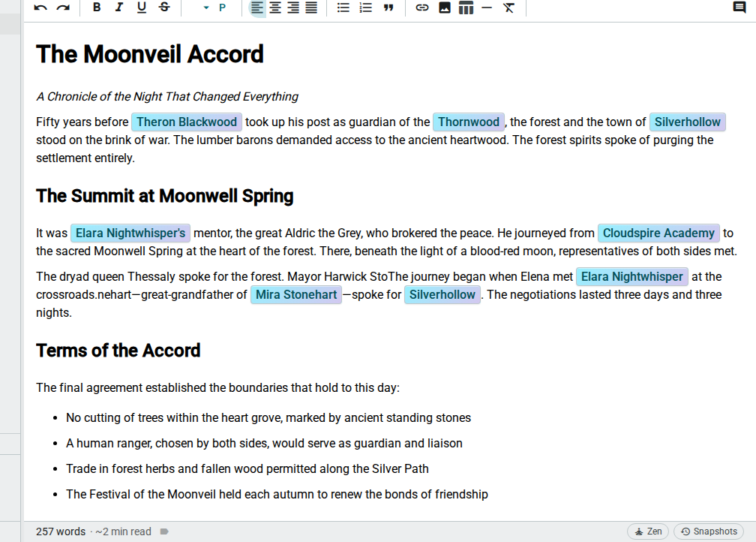Click bullet 'A human ranger, chosen by both sides'
Screen dimensions: 756x542
coord(264,444)
